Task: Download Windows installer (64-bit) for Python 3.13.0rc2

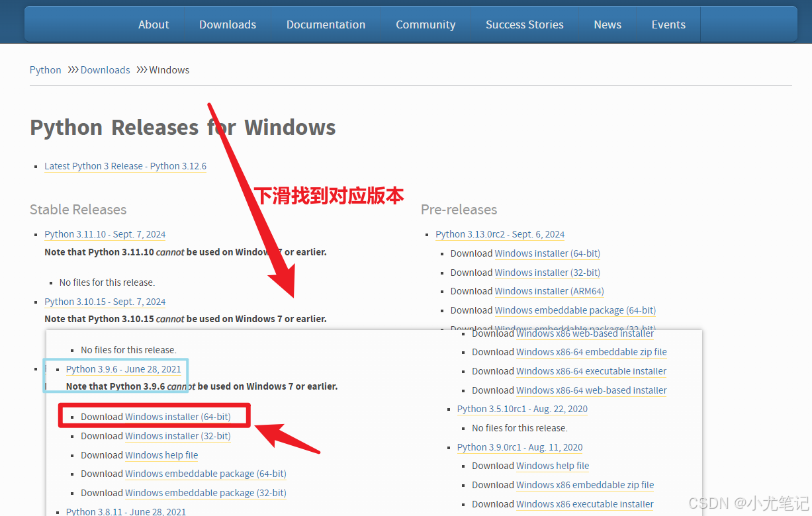Action: tap(547, 253)
